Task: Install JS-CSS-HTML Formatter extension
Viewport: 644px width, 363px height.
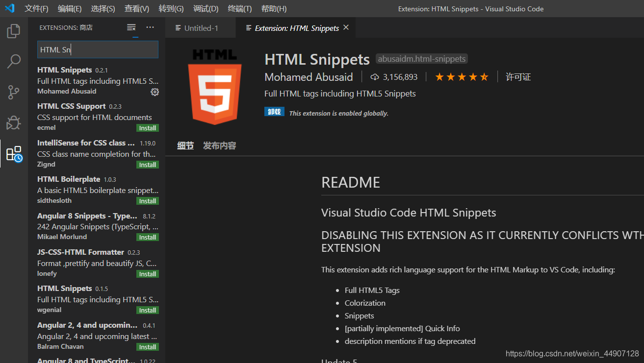Action: (148, 274)
